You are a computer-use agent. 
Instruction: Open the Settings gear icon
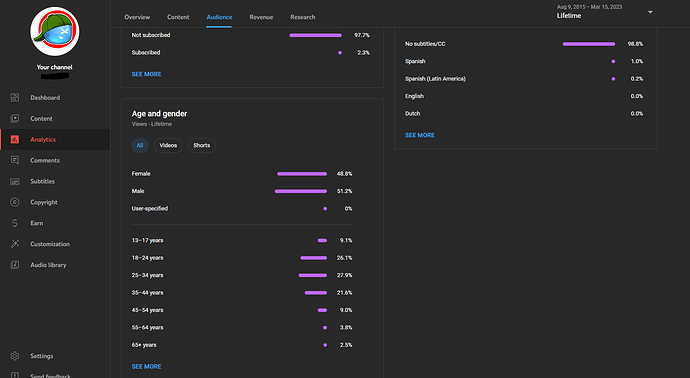point(15,356)
